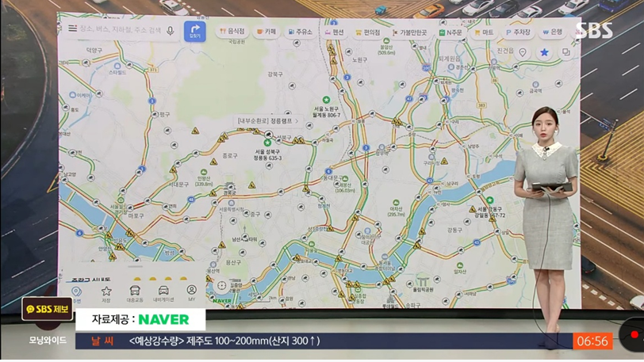Select the 카페 category chip
This screenshot has height=362, width=644.
click(266, 31)
